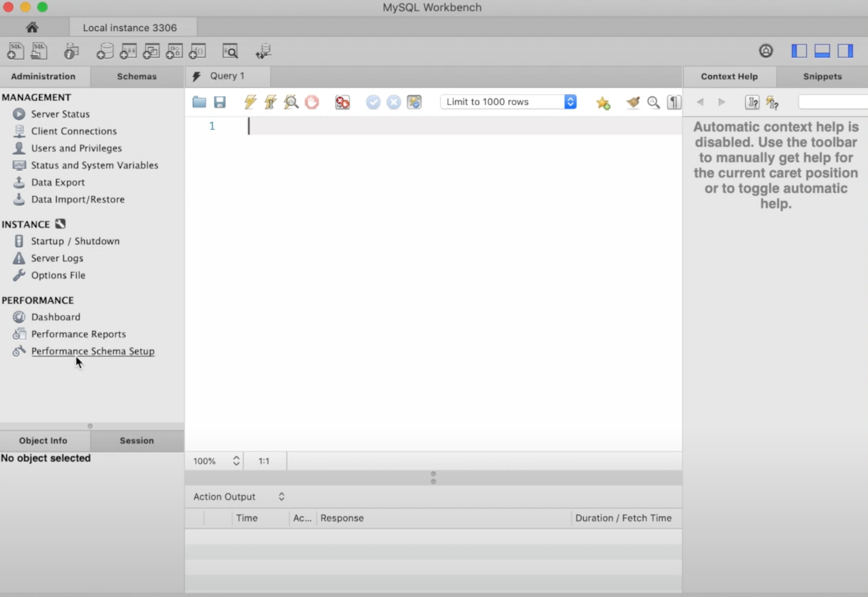Change the 100% zoom stepper
Viewport: 868px width, 597px height.
pyautogui.click(x=236, y=461)
